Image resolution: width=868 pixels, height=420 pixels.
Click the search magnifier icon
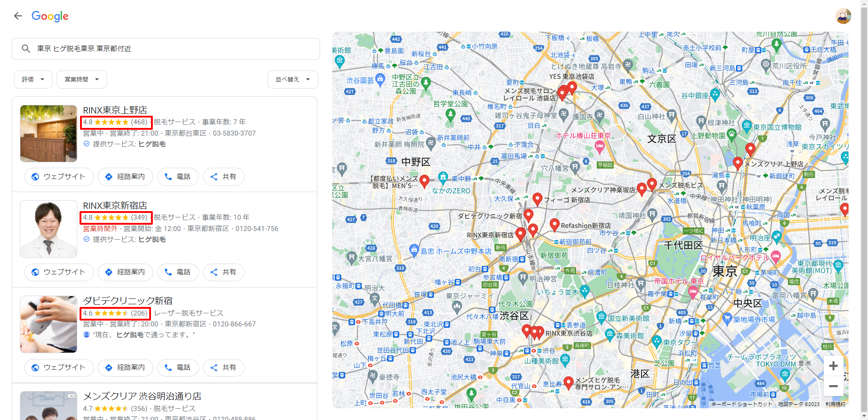(26, 48)
